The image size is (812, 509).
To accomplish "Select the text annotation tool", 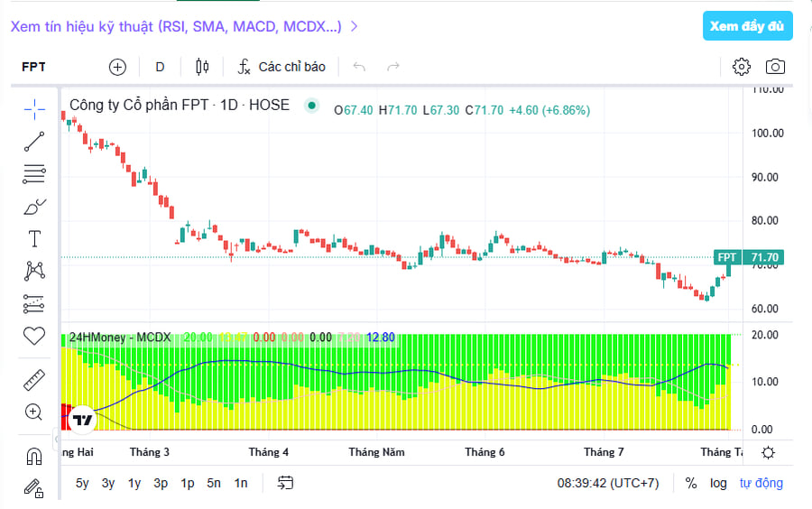I will click(34, 239).
